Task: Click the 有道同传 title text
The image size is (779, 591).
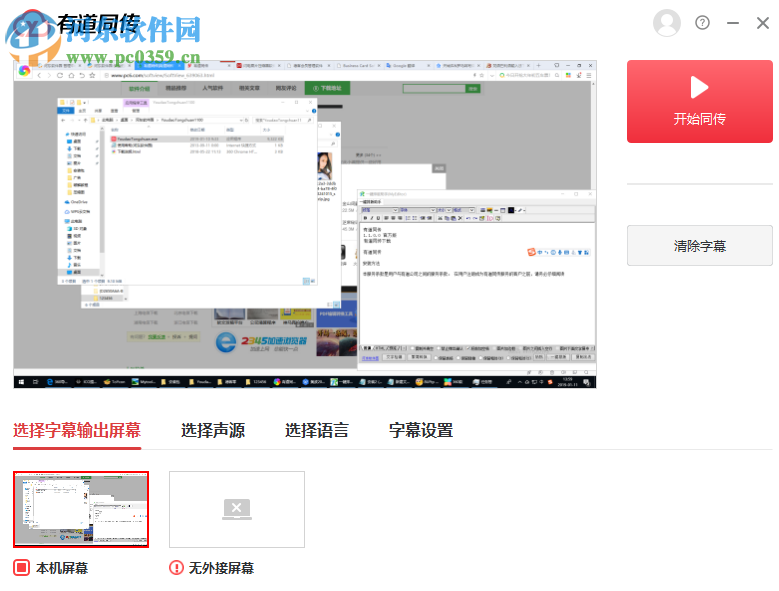Action: pos(98,24)
